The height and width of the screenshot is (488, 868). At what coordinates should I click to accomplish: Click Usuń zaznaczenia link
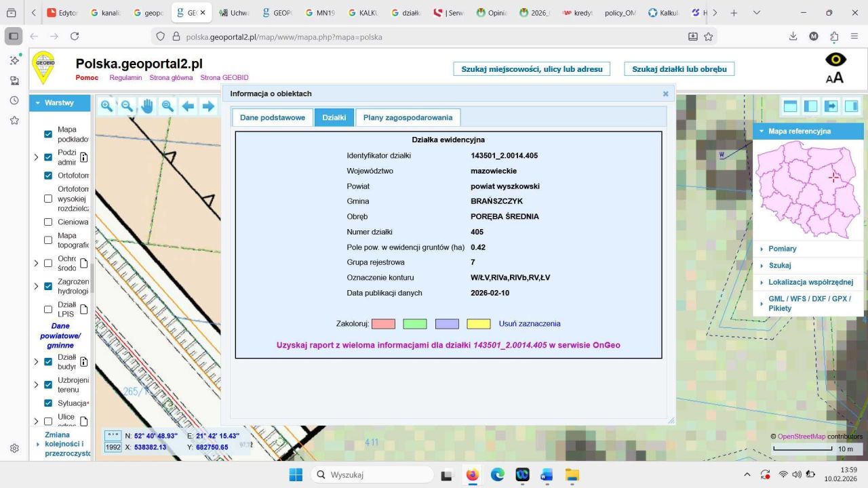[530, 323]
